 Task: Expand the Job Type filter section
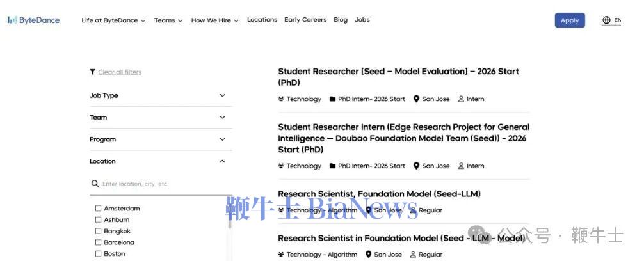pyautogui.click(x=222, y=95)
